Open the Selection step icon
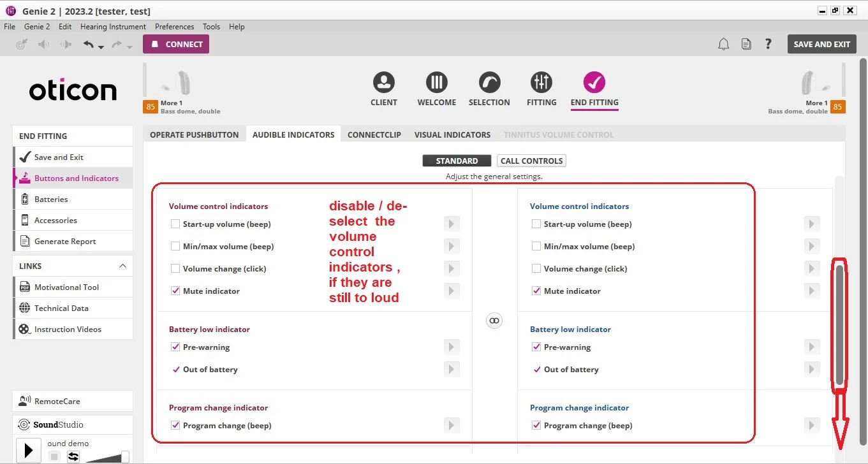This screenshot has width=868, height=464. coord(489,82)
